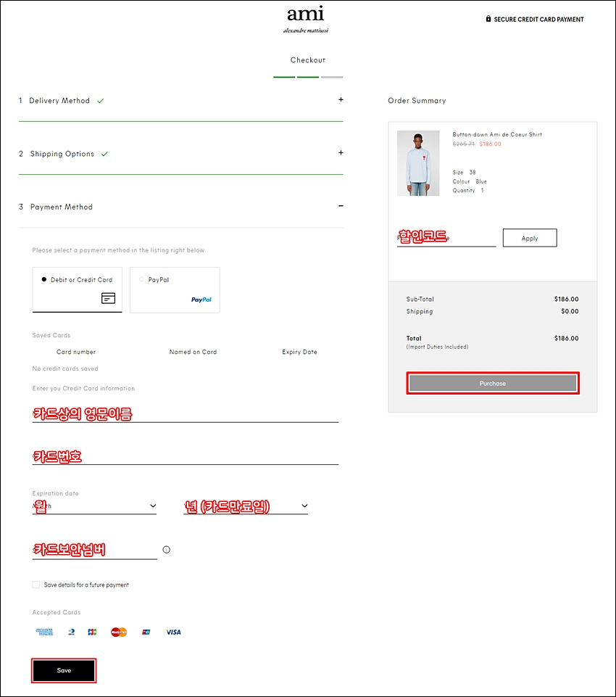This screenshot has width=616, height=697.
Task: Click the UnionPay card logo
Action: pyautogui.click(x=146, y=632)
